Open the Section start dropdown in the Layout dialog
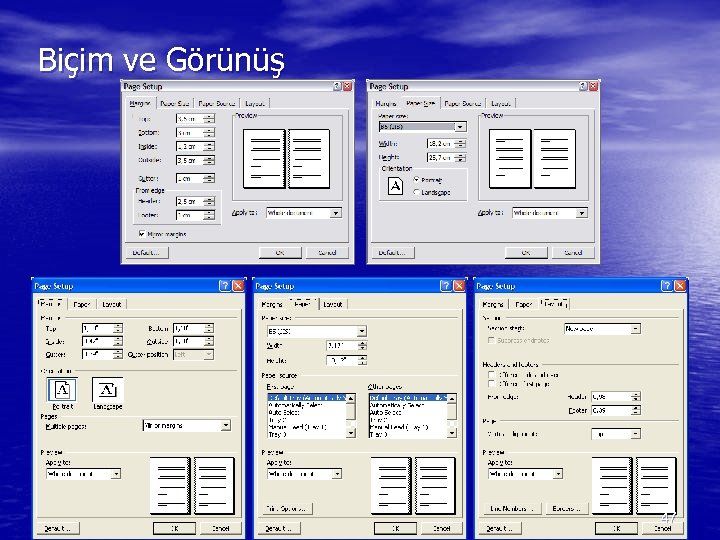 coord(636,329)
